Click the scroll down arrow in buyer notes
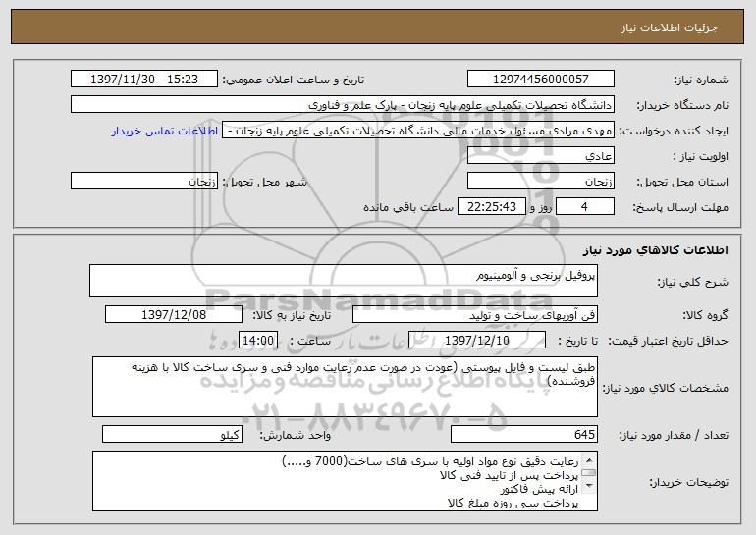 pos(589,486)
